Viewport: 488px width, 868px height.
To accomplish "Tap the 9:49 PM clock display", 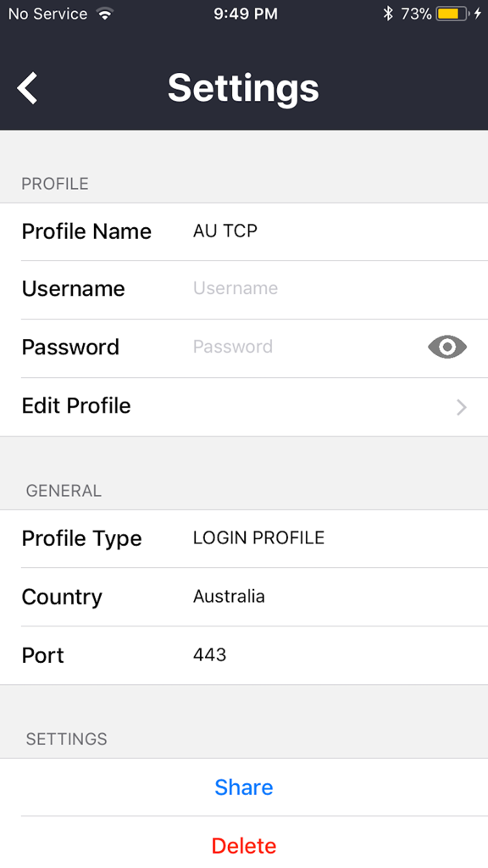I will [246, 14].
